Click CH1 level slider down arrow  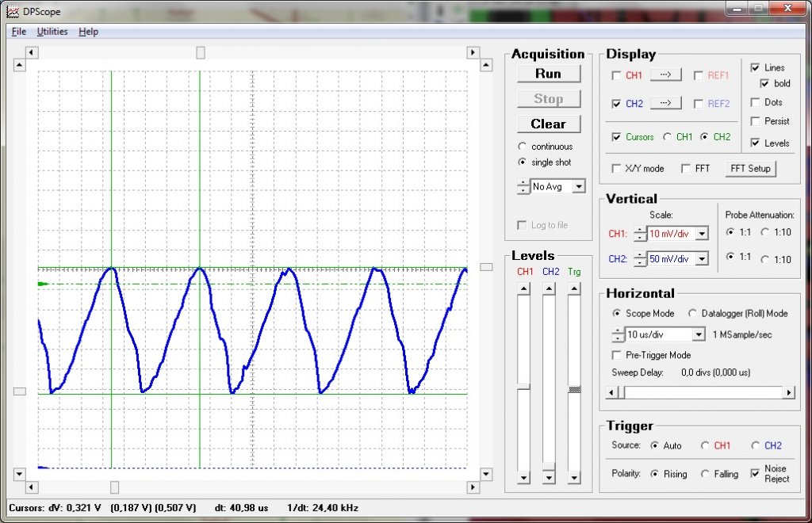pyautogui.click(x=524, y=478)
